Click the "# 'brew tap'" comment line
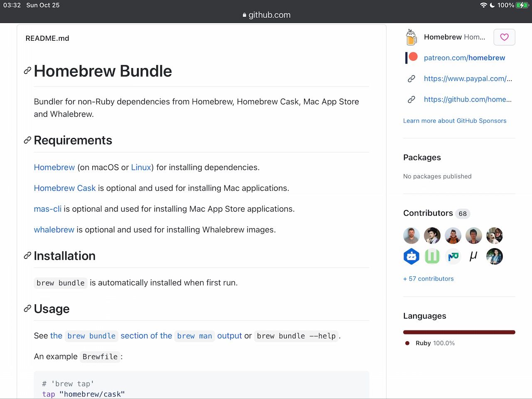The height and width of the screenshot is (399, 532). (x=68, y=384)
